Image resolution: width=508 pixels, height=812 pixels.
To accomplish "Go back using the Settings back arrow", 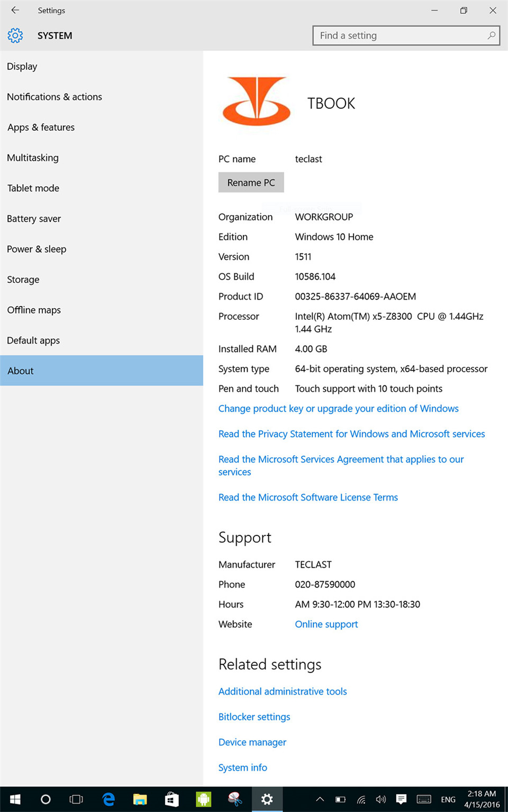I will [x=15, y=10].
